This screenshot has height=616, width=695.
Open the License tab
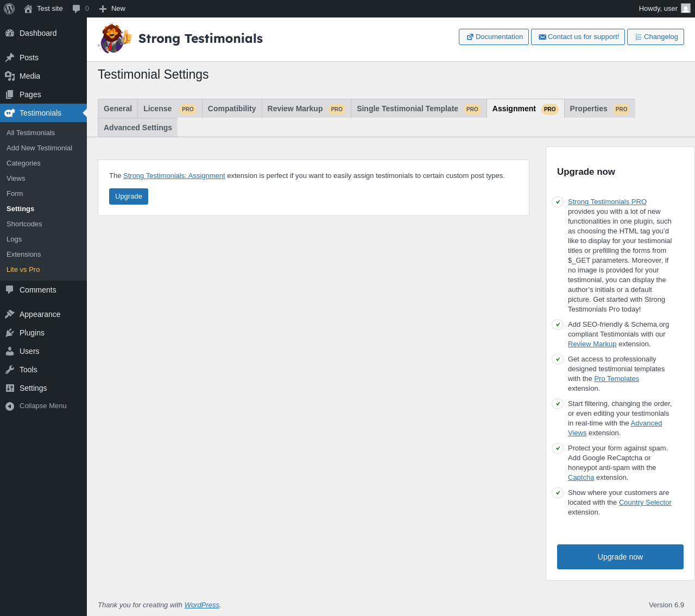click(x=170, y=109)
